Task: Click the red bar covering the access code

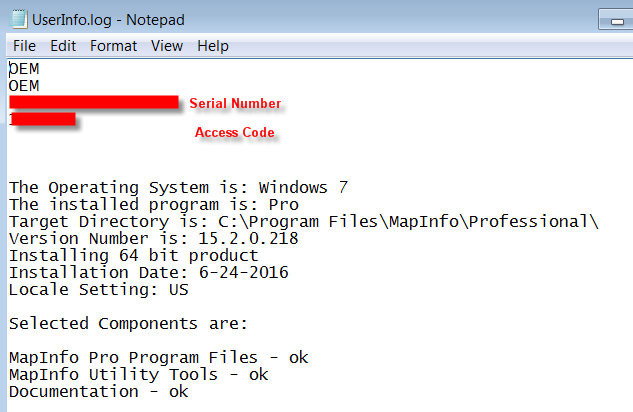Action: (44, 120)
